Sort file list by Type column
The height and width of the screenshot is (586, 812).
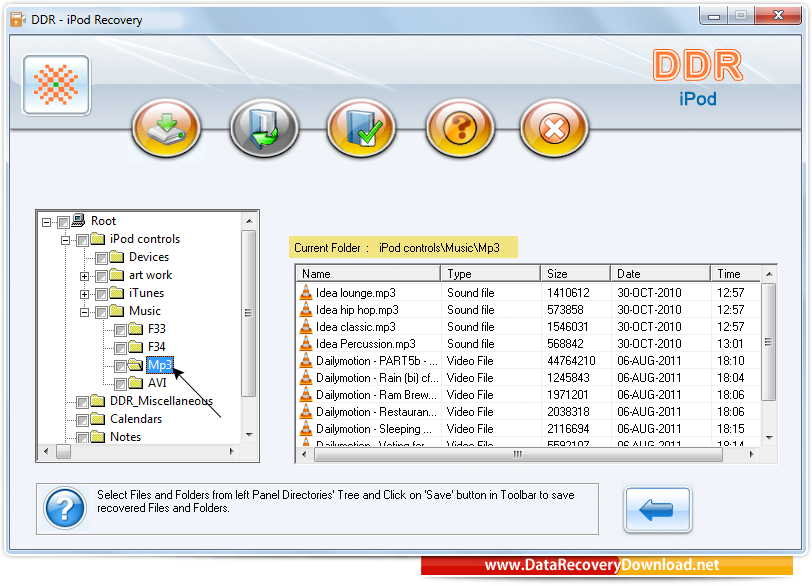tap(490, 274)
